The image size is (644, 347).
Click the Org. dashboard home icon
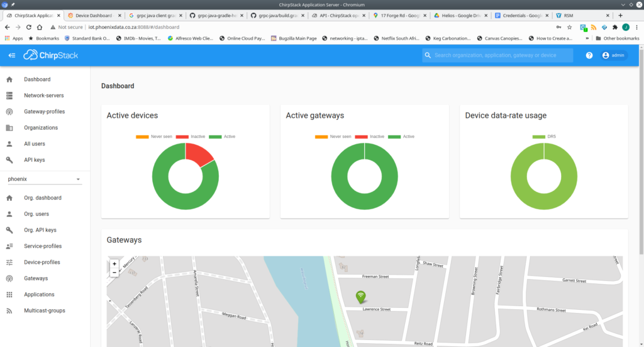(x=9, y=198)
